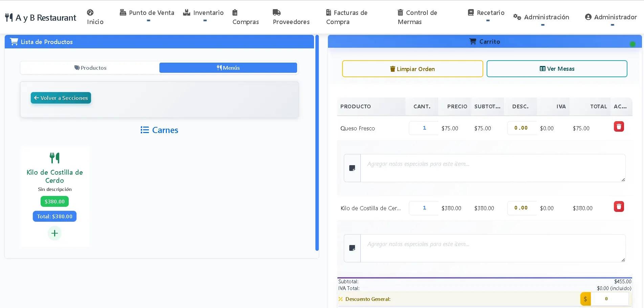Click the Queso Fresco discount field
The image size is (644, 308).
(521, 128)
